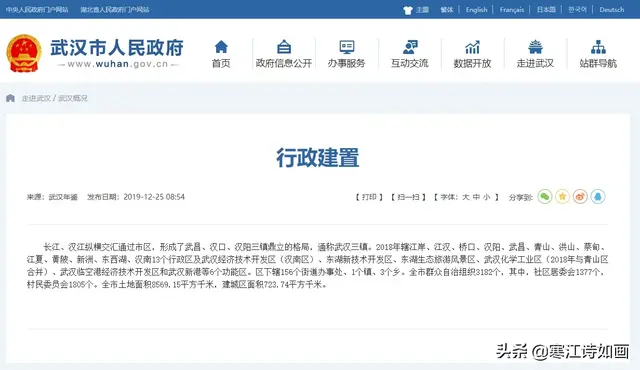Open the 政府信息公开 menu label
Viewport: 640px width, 370px height.
coord(284,63)
